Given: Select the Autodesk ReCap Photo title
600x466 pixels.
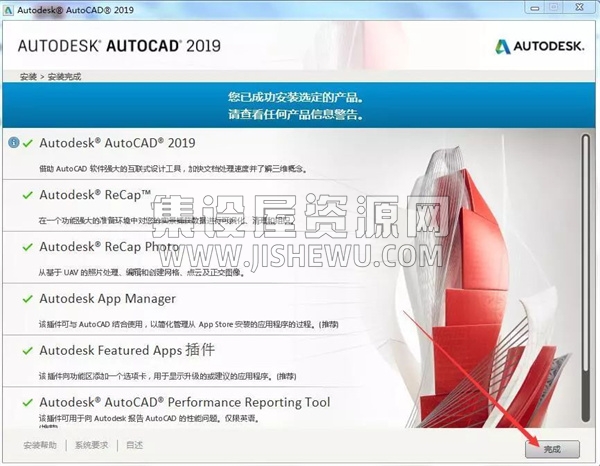Looking at the screenshot, I should 109,247.
